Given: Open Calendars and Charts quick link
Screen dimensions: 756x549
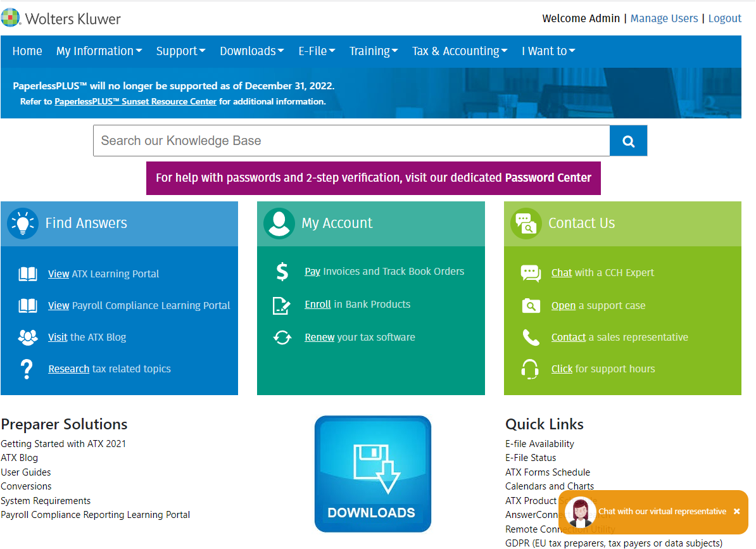Looking at the screenshot, I should click(x=549, y=486).
